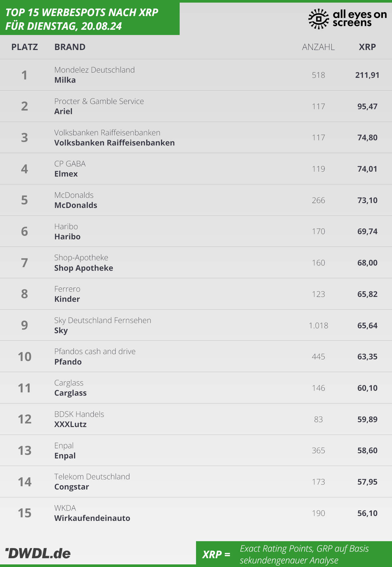Click Sky spot count 1.018
The image size is (392, 567).
click(x=318, y=325)
